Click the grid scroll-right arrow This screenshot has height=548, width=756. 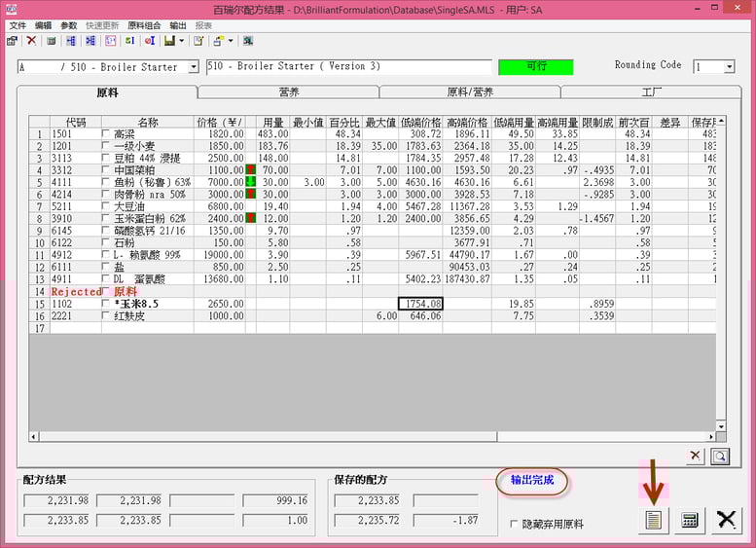pyautogui.click(x=711, y=437)
